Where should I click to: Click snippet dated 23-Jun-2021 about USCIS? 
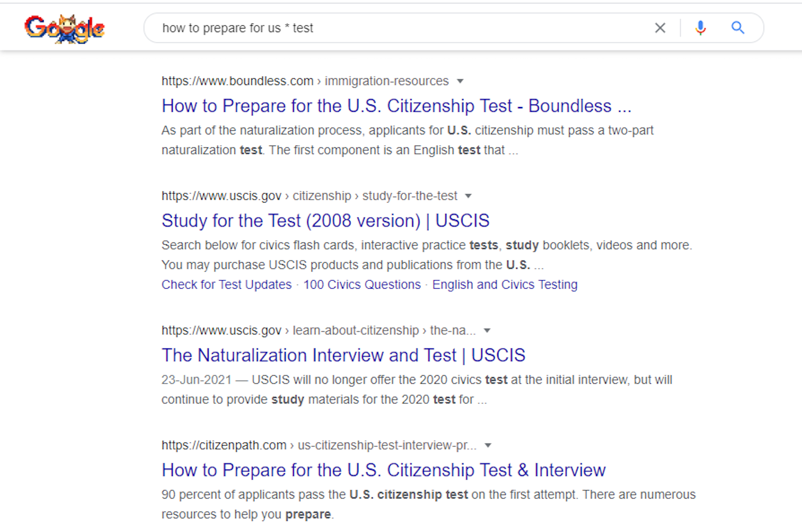pos(417,390)
